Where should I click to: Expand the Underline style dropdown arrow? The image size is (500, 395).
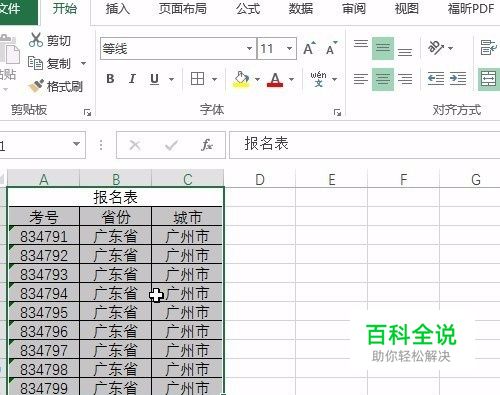[171, 79]
